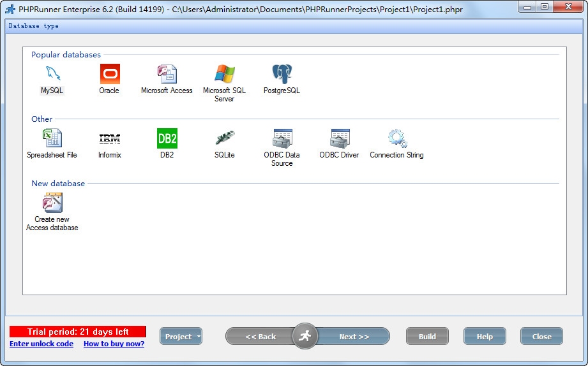Choose the DB2 database icon
This screenshot has width=588, height=366.
[x=167, y=138]
